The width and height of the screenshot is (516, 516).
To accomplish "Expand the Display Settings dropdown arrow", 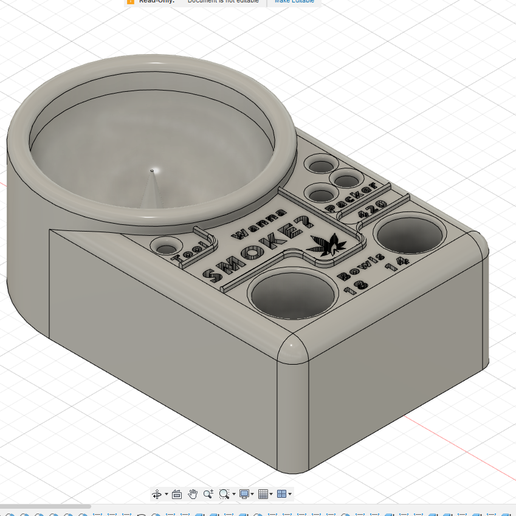I will pyautogui.click(x=252, y=494).
